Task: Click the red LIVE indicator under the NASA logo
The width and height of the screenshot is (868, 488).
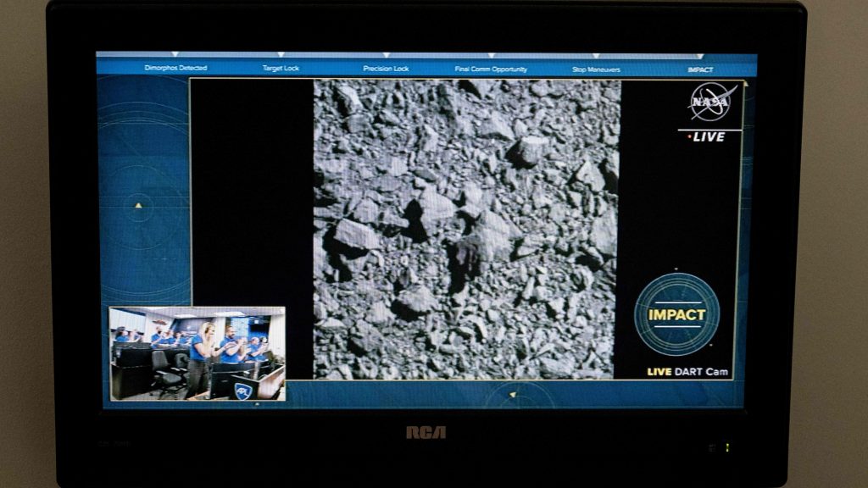Action: 707,136
